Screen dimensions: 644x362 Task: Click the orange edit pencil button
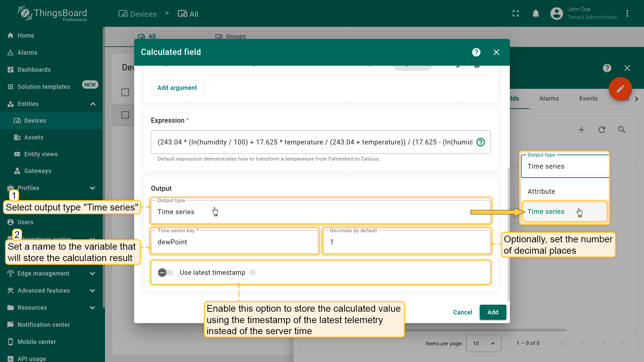(620, 89)
